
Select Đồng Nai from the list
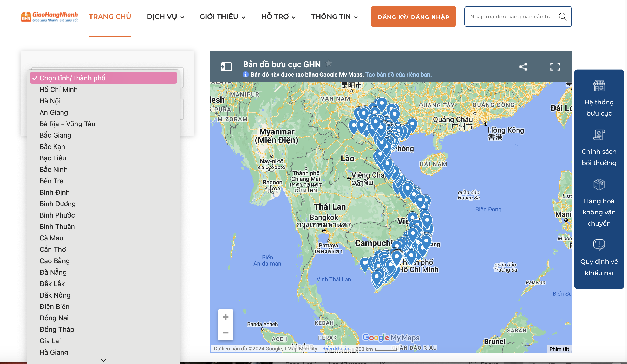coord(103,318)
